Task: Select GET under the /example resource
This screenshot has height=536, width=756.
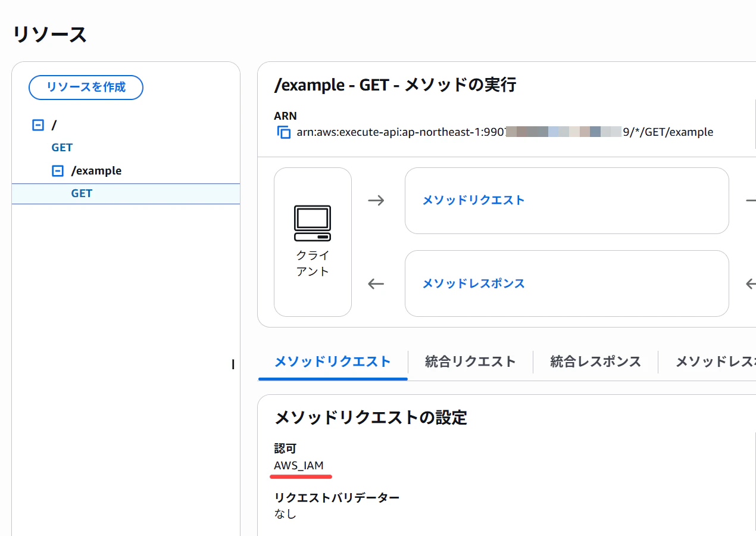Action: click(x=82, y=193)
